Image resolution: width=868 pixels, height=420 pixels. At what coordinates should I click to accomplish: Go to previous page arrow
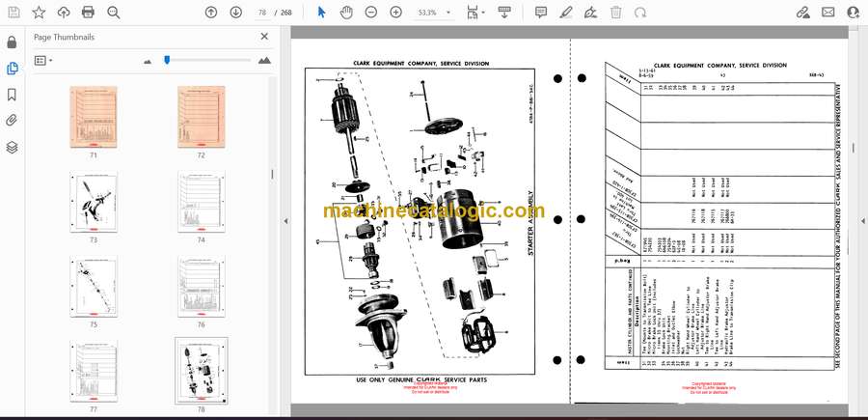click(211, 13)
